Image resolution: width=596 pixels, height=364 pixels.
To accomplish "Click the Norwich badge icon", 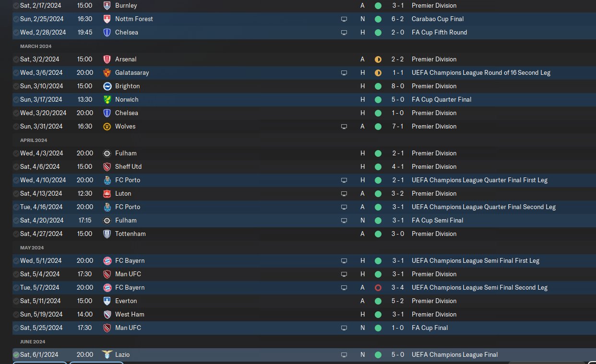I will [x=107, y=100].
